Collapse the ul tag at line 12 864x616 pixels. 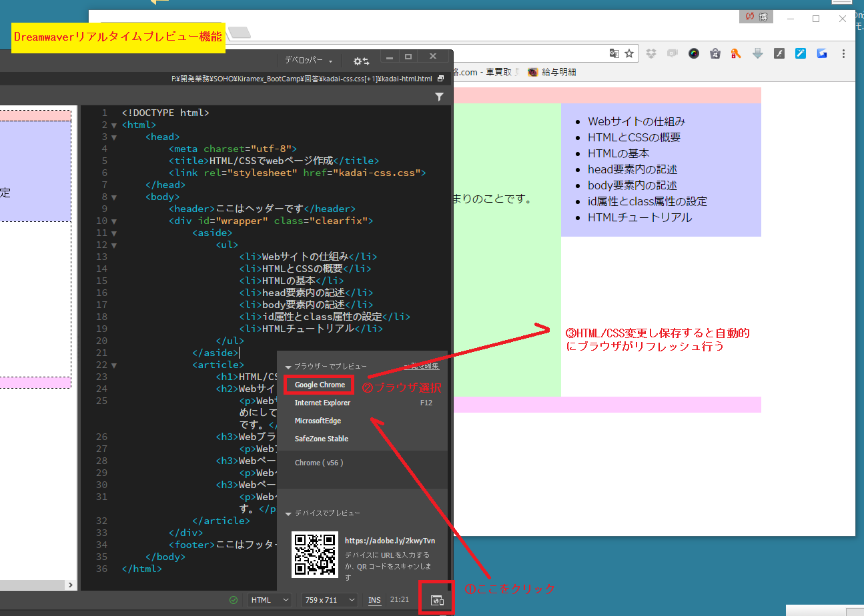(x=113, y=245)
